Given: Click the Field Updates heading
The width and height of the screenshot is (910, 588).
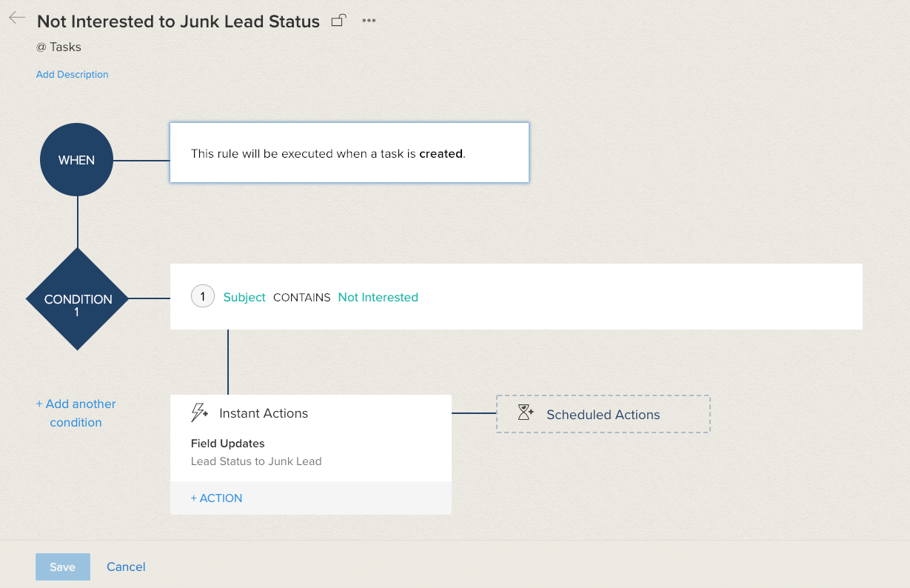Looking at the screenshot, I should tap(227, 444).
